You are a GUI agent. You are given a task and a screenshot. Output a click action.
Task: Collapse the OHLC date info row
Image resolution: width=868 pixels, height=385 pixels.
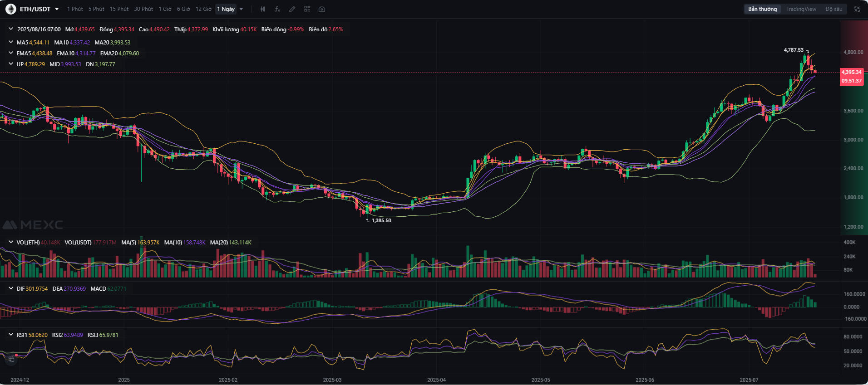coord(11,29)
